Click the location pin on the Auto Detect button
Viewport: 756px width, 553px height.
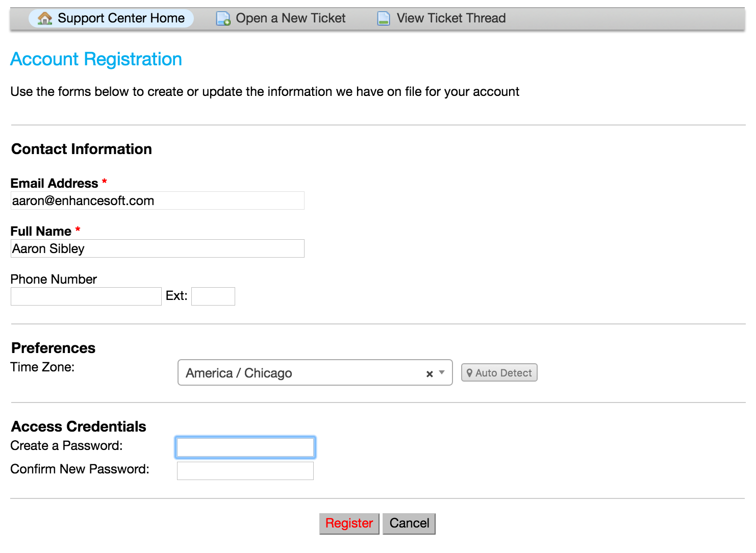pos(470,372)
